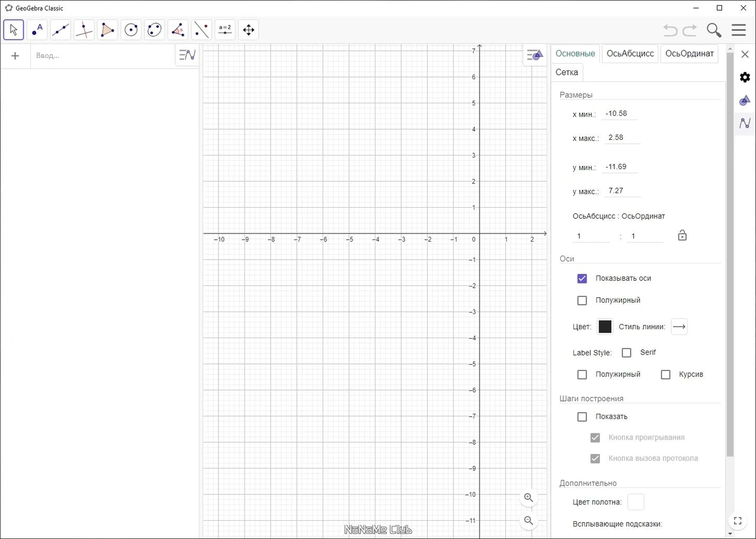Enable Курсив checkbox

pyautogui.click(x=665, y=375)
